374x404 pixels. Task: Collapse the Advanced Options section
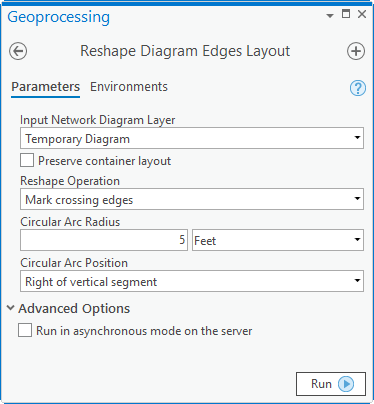coord(11,308)
